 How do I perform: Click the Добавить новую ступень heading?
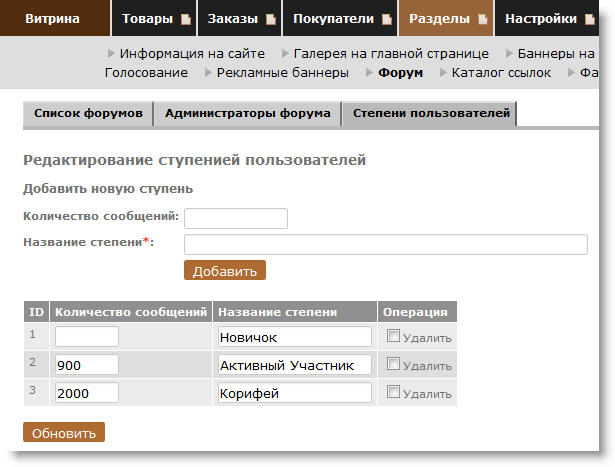108,189
